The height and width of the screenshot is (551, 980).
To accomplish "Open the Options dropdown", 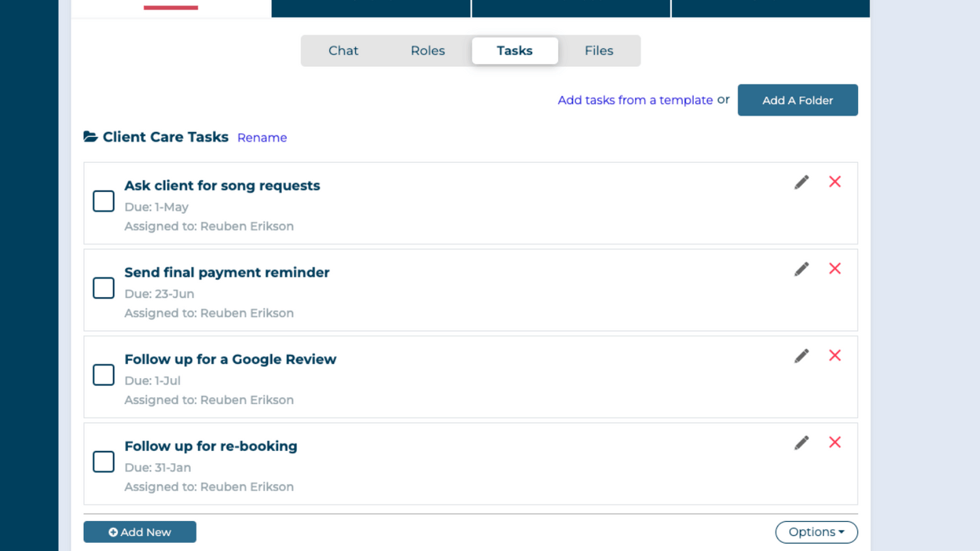I will [x=816, y=532].
